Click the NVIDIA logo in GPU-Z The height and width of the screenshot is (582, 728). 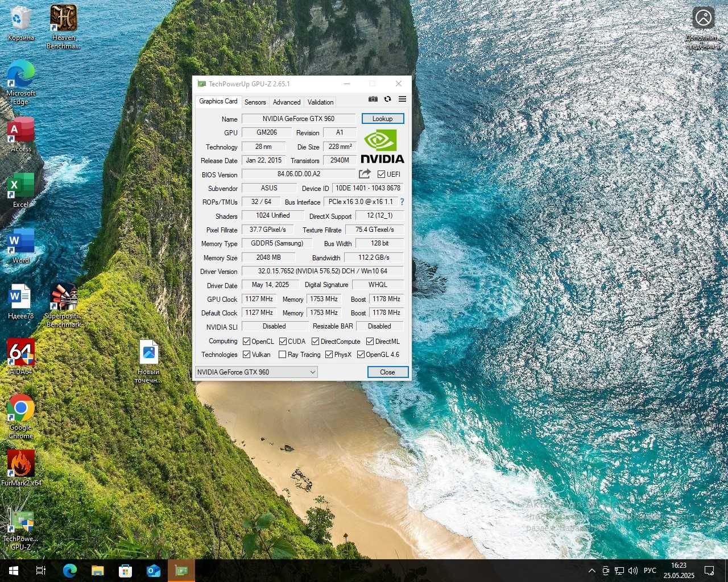coord(382,147)
